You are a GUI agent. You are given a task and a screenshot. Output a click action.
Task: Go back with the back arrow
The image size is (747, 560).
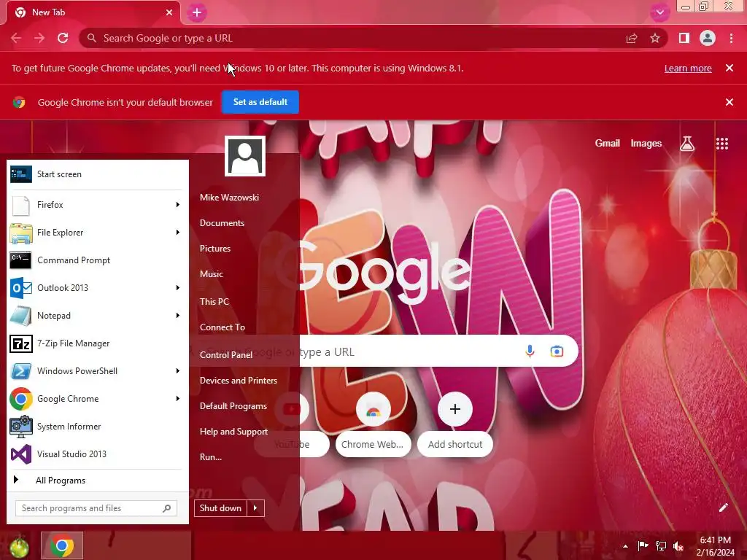click(x=16, y=38)
